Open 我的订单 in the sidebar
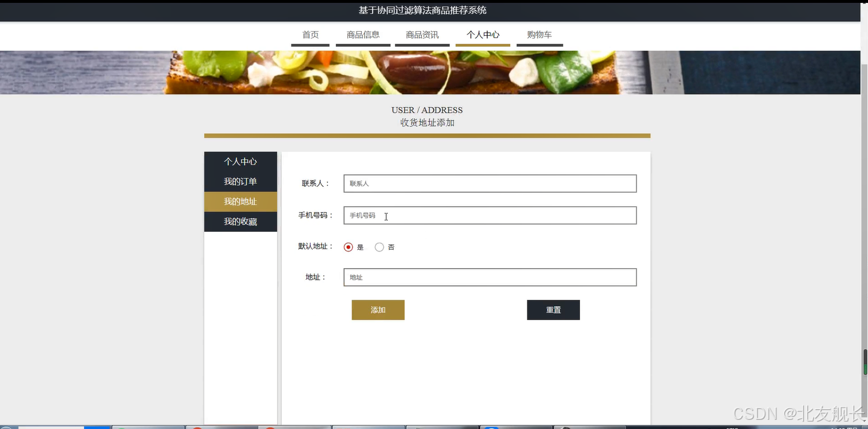 point(240,181)
